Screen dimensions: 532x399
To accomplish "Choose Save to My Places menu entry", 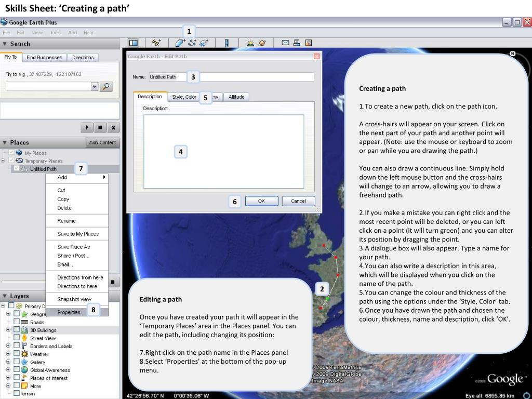I will [x=77, y=234].
